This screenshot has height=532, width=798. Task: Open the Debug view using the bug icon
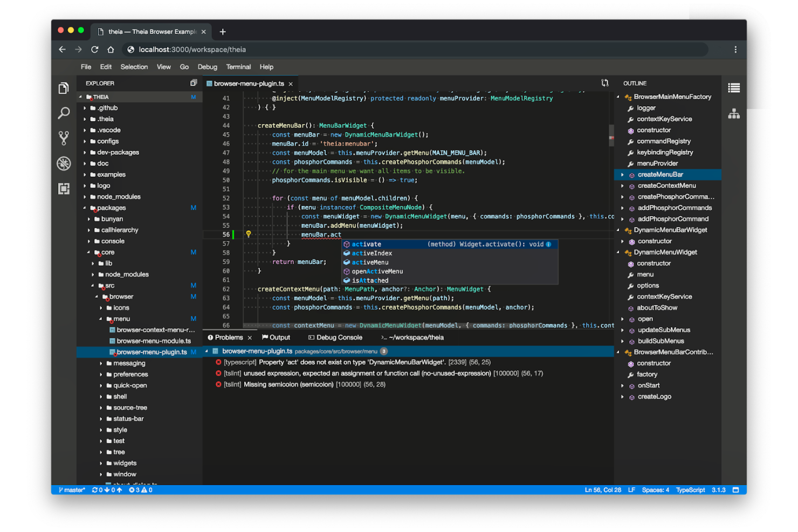tap(64, 163)
